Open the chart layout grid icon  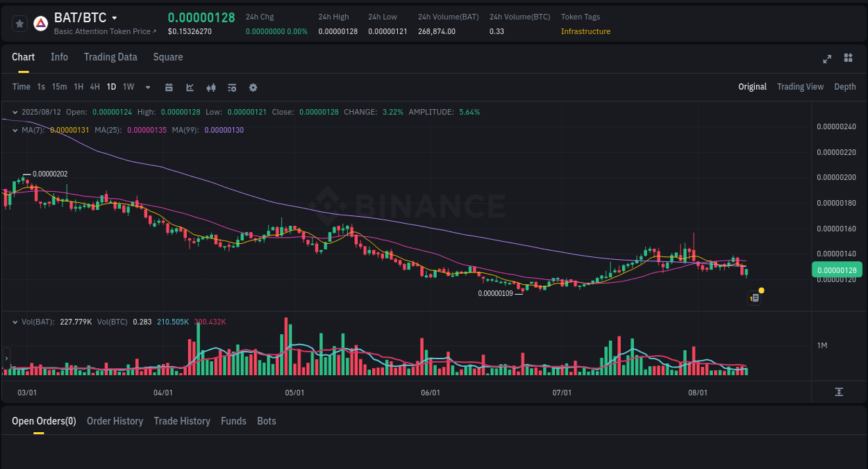coord(848,58)
